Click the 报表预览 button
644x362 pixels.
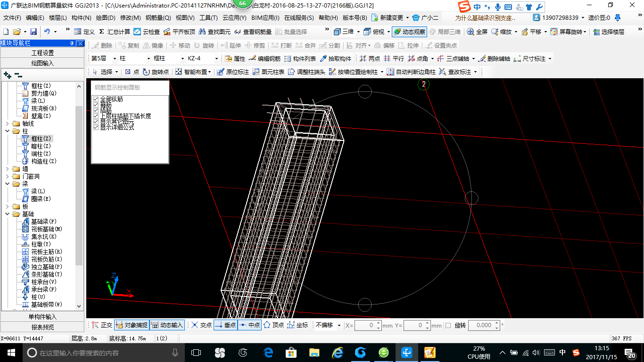[42, 327]
